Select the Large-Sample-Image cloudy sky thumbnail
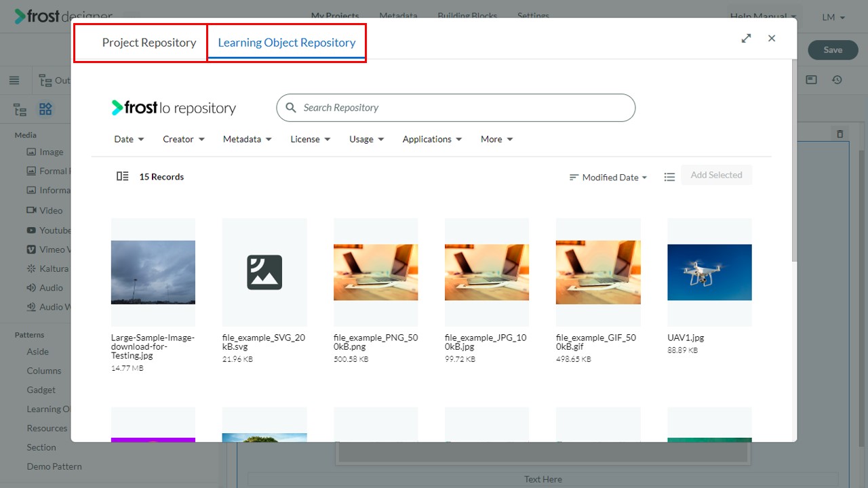This screenshot has height=488, width=868. pos(153,272)
